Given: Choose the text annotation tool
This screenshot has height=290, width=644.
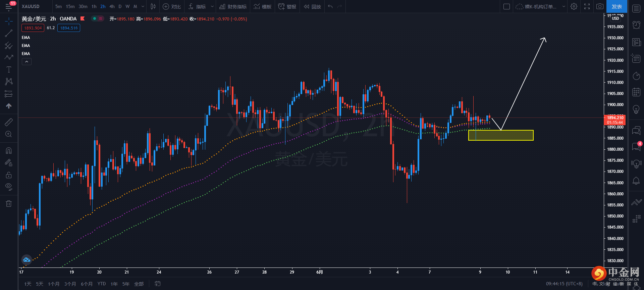Looking at the screenshot, I should point(9,69).
